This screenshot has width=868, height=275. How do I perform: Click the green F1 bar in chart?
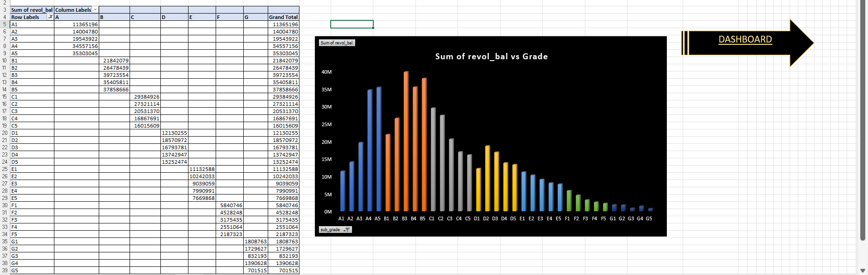coord(569,201)
